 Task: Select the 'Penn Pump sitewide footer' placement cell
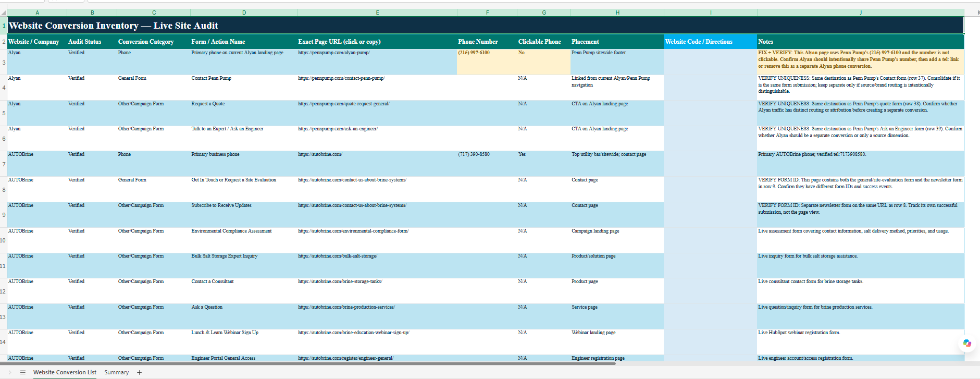click(x=617, y=62)
